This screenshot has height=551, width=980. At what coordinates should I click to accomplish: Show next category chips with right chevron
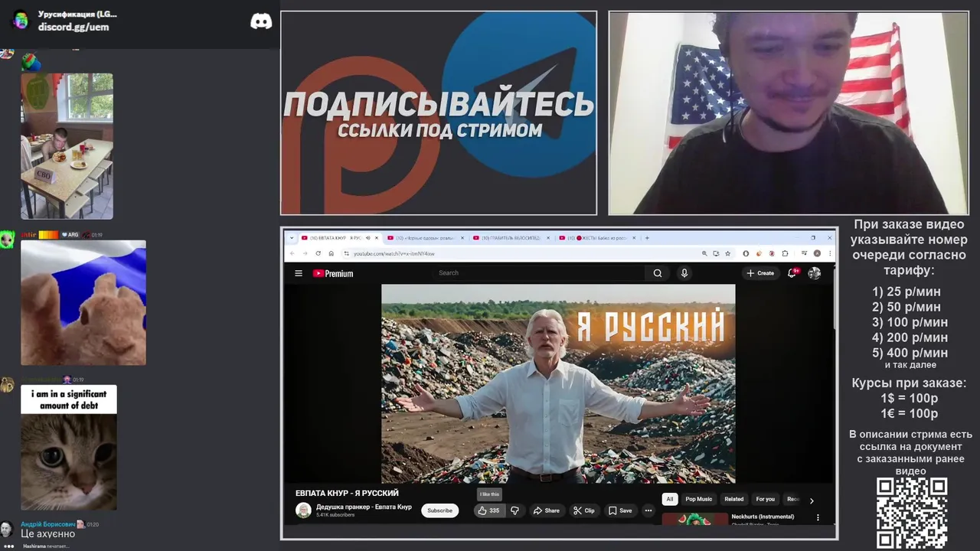click(x=812, y=500)
